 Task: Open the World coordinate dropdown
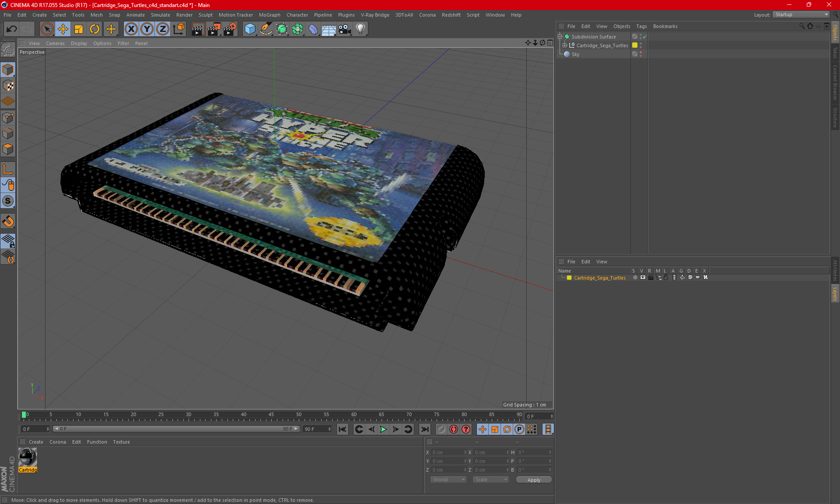click(448, 479)
